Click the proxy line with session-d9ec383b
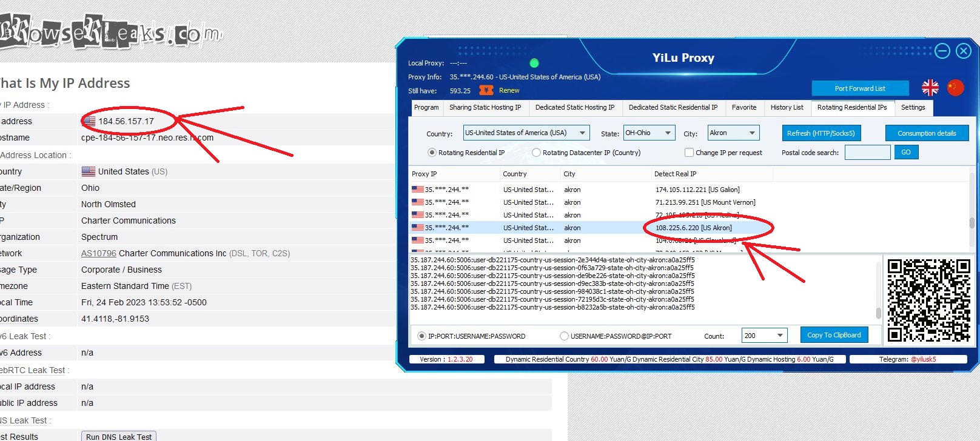Viewport: 980px width, 441px height. pos(552,283)
